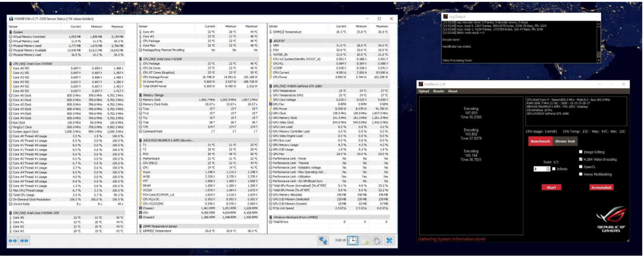
Task: Click the shrink-columns arrows icon in HWiNFO
Action: point(24,240)
